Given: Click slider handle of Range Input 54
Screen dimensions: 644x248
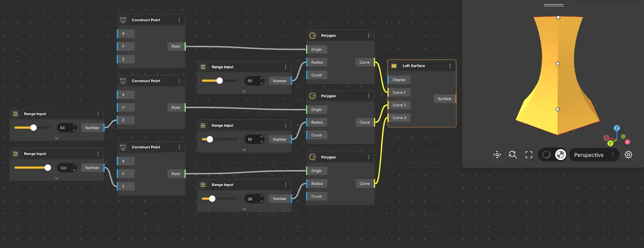Looking at the screenshot, I should point(34,128).
